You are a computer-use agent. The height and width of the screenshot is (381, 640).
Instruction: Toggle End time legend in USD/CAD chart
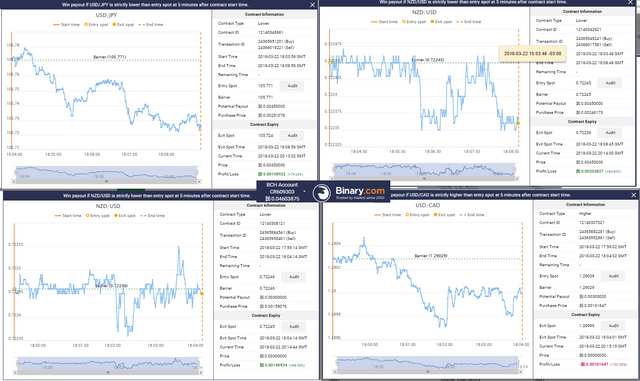click(472, 215)
